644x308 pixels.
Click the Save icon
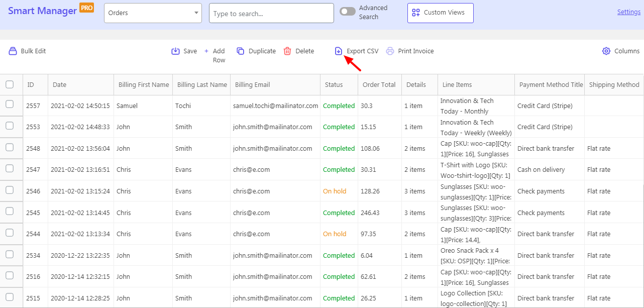point(176,51)
